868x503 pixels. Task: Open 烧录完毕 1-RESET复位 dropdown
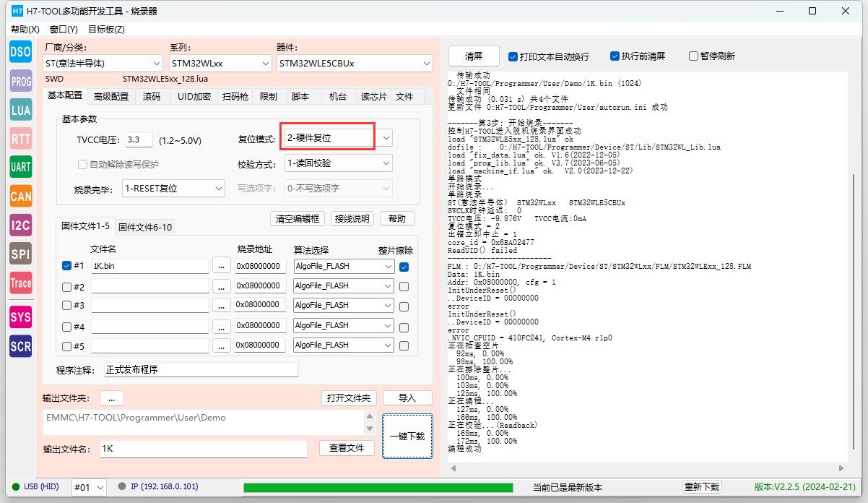pyautogui.click(x=173, y=188)
